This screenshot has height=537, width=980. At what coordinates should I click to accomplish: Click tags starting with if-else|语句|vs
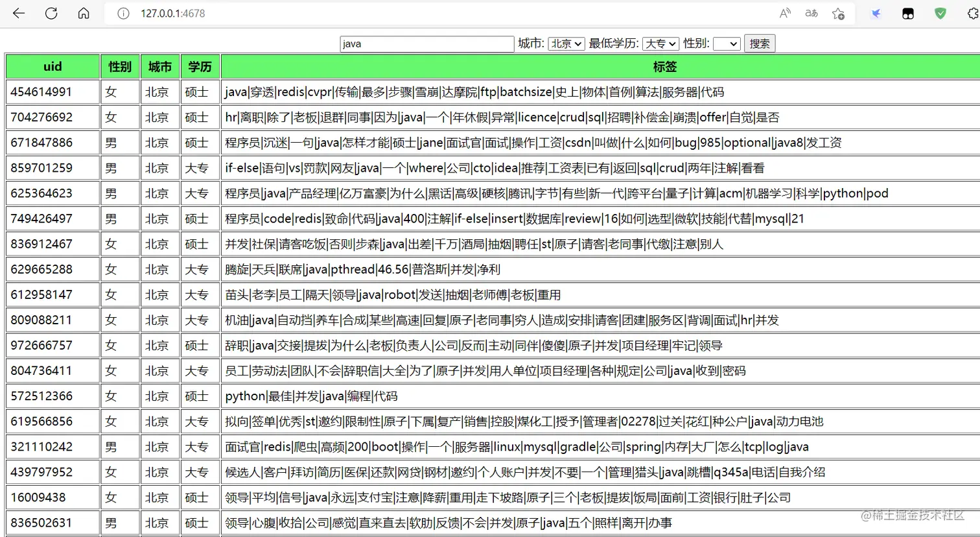(x=600, y=168)
